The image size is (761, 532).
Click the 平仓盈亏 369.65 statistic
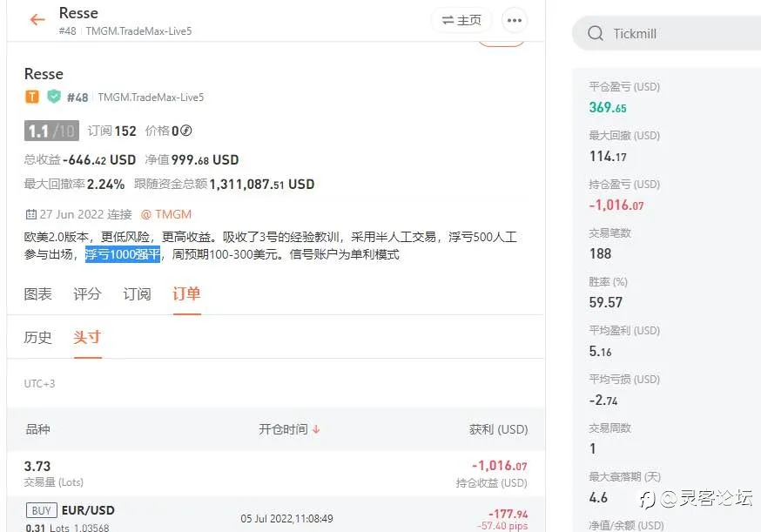click(x=608, y=107)
